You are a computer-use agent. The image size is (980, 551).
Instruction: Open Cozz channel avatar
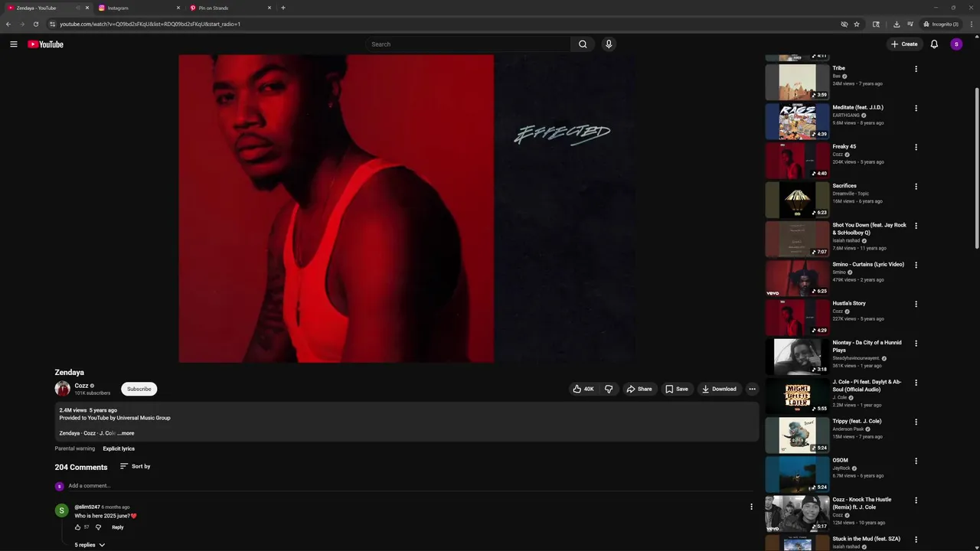(x=63, y=389)
